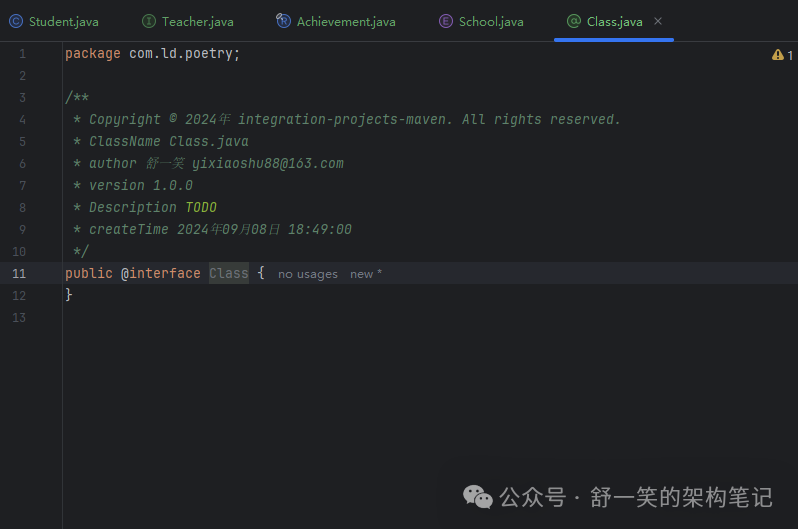
Task: Close the Class.java tab
Action: 658,21
